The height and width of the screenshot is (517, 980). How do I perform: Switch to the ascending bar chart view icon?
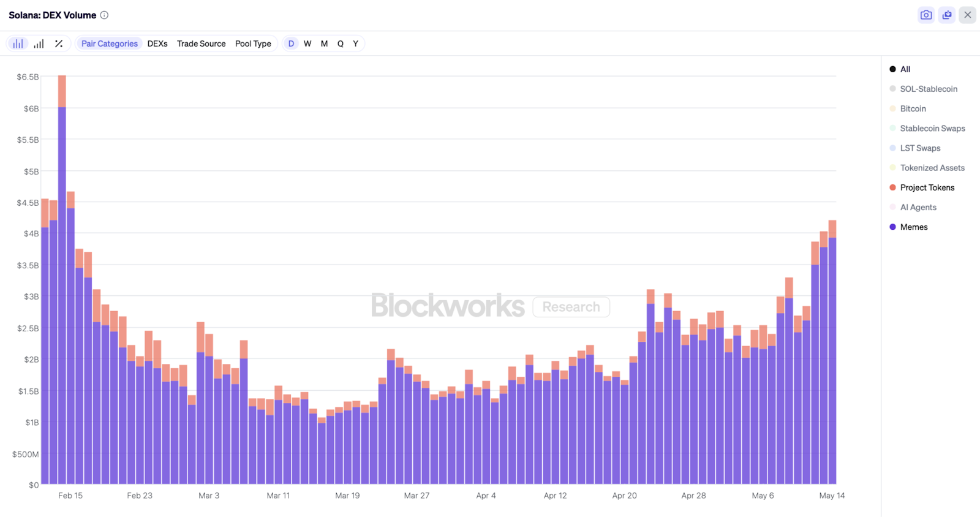tap(39, 43)
